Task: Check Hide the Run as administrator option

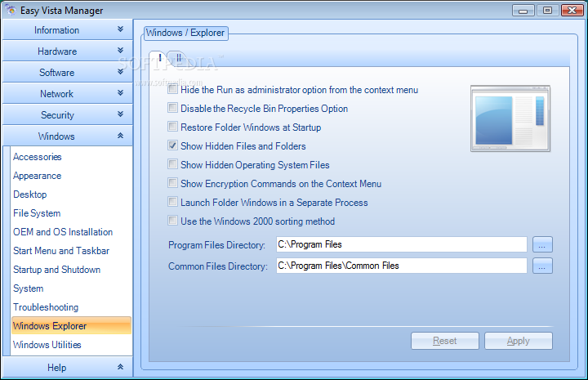Action: tap(172, 89)
